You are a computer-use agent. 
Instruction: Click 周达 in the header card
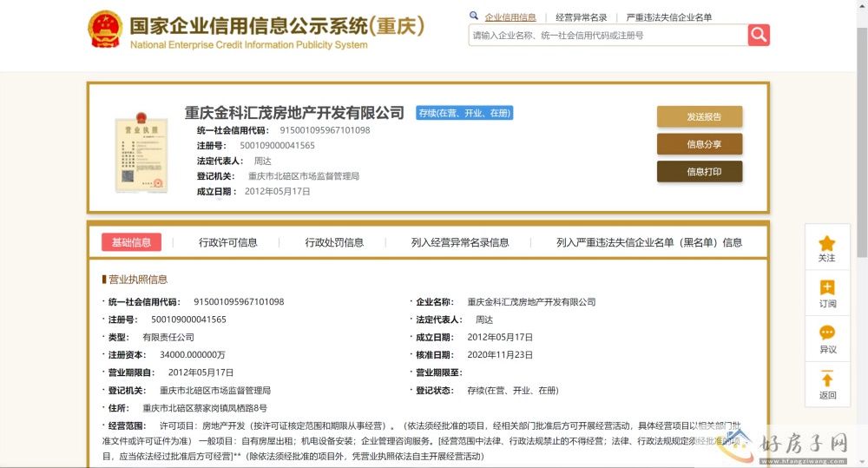pyautogui.click(x=262, y=161)
